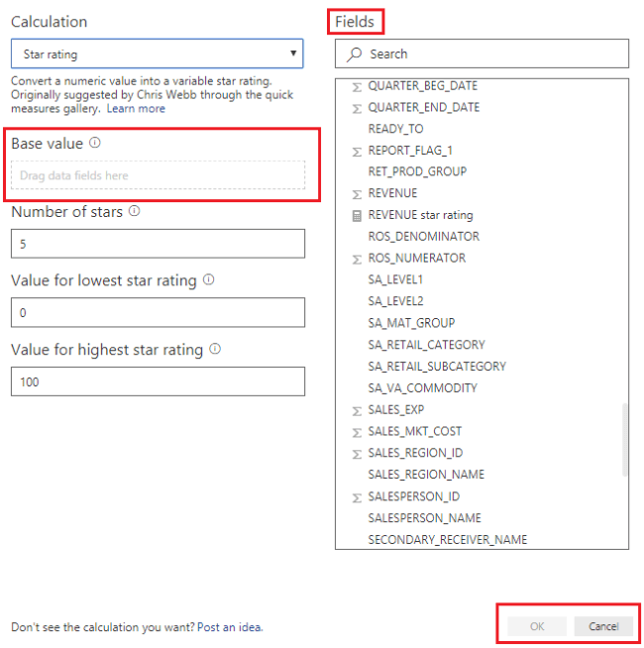Click the Cancel button
Viewport: 644px width, 648px height.
coord(603,626)
